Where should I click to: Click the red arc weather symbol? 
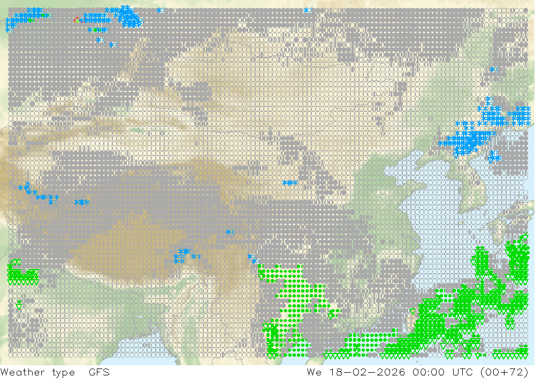click(x=78, y=20)
